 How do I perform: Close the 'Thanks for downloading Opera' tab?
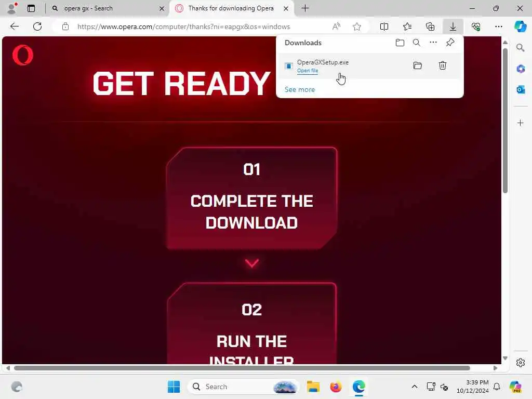286,8
